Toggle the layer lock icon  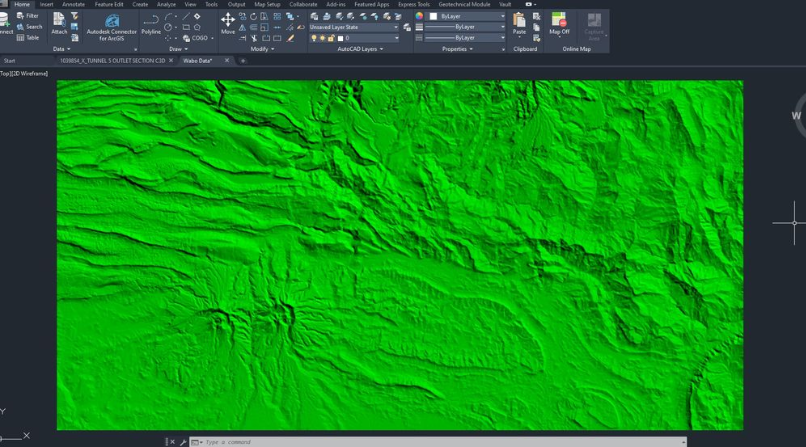[332, 38]
